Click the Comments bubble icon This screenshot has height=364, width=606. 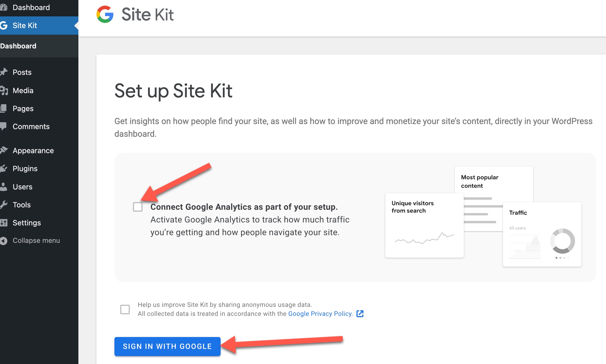(3, 126)
